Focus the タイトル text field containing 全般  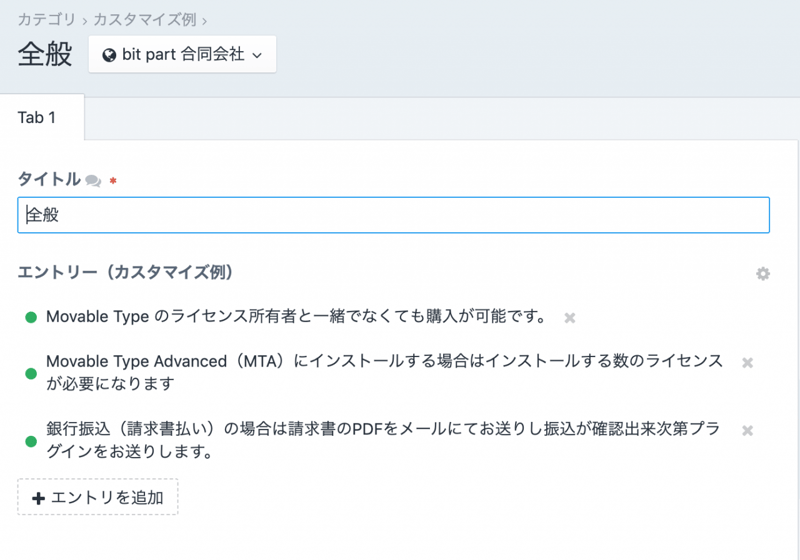tap(393, 215)
